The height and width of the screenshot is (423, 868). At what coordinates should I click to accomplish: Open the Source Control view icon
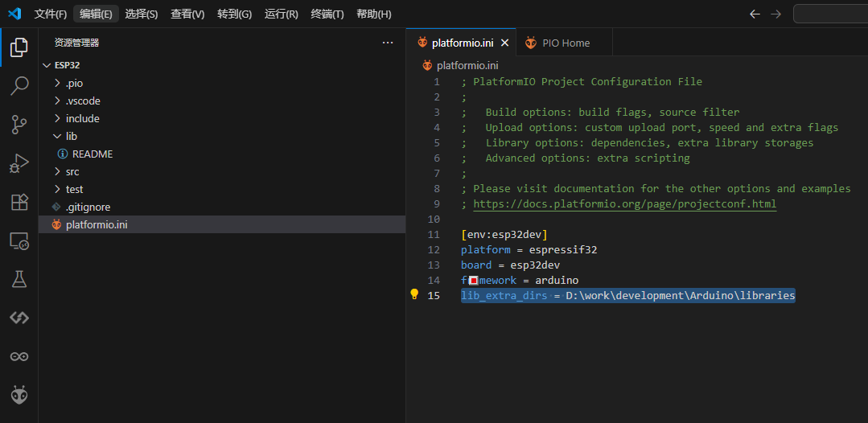(19, 125)
